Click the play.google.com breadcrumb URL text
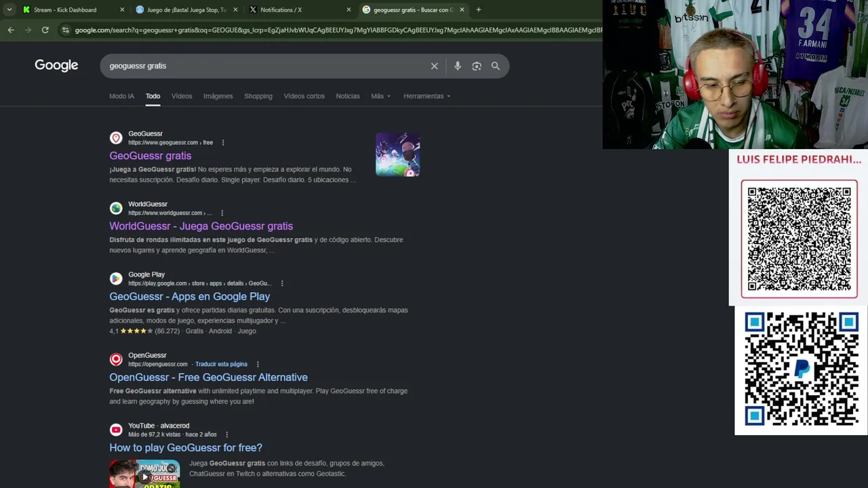The width and height of the screenshot is (868, 488). (x=200, y=283)
